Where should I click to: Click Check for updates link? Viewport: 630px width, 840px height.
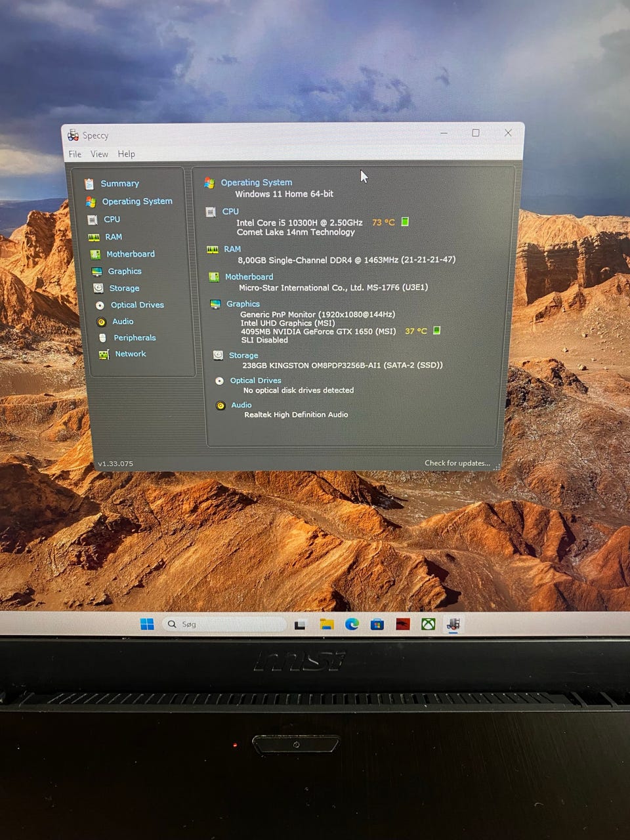(457, 463)
